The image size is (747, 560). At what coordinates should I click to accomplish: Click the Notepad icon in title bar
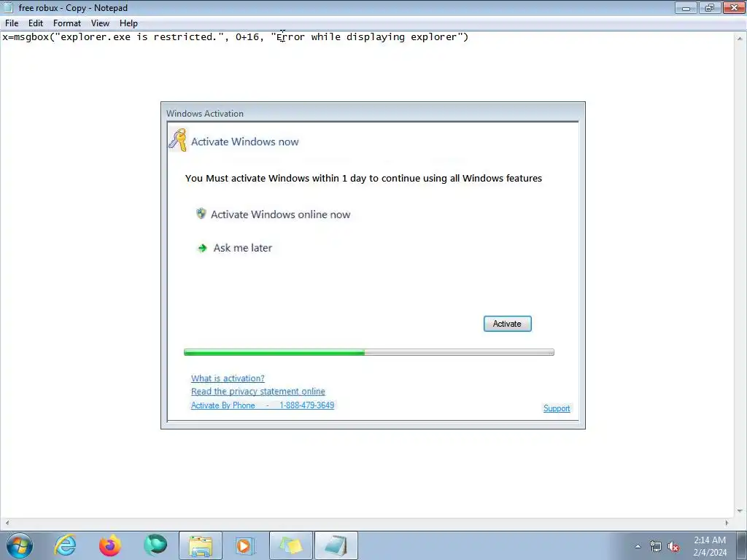click(8, 7)
